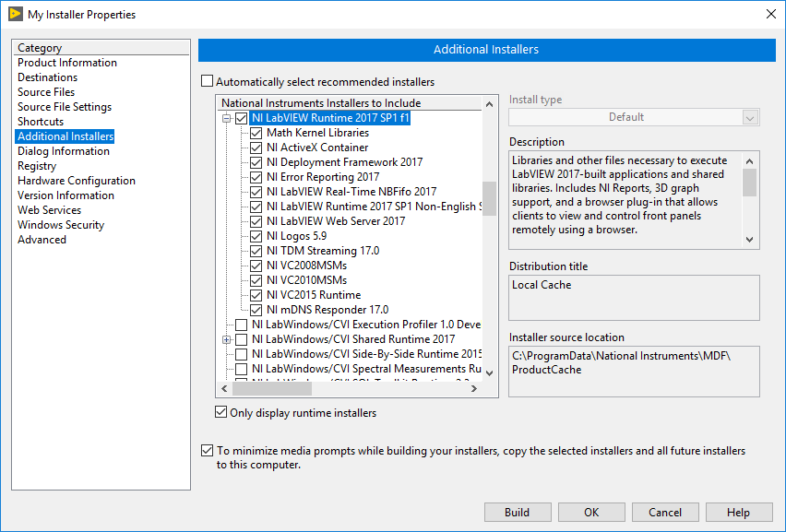Select Destinations category

(x=48, y=77)
